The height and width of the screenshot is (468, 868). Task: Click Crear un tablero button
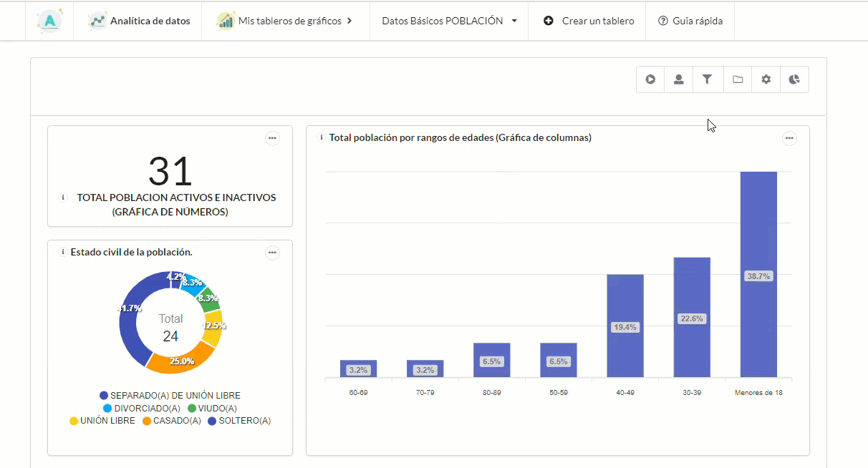pyautogui.click(x=589, y=21)
